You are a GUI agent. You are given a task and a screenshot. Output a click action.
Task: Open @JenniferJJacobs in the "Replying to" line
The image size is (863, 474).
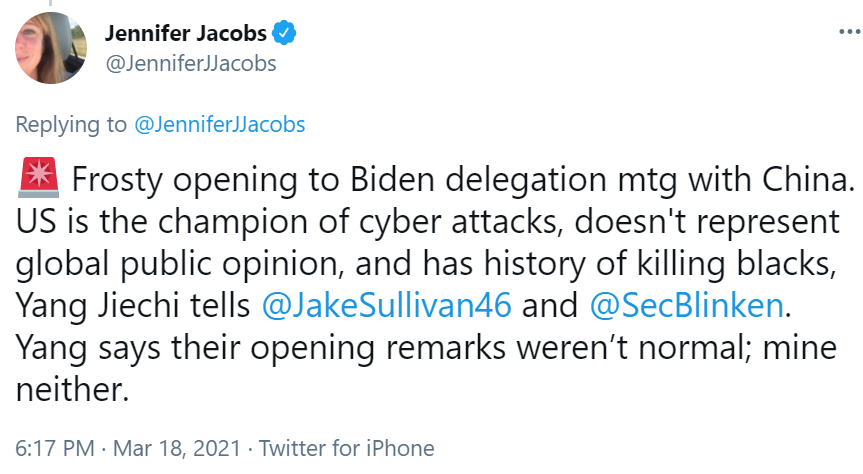pyautogui.click(x=219, y=125)
